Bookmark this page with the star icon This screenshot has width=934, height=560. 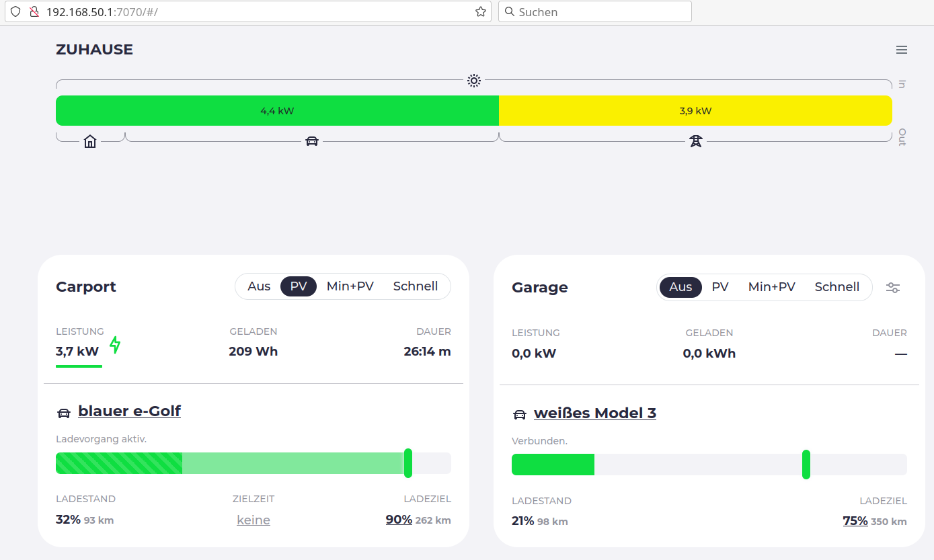click(480, 11)
